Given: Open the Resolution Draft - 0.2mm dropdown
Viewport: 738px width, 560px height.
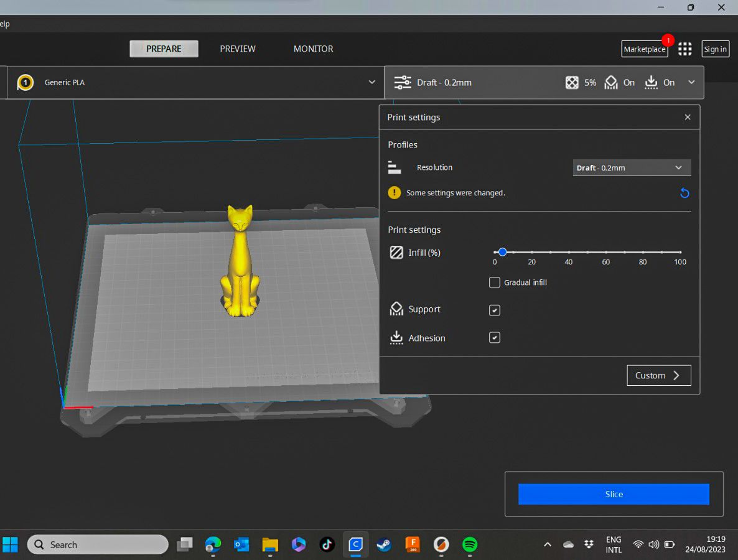Looking at the screenshot, I should pos(632,168).
